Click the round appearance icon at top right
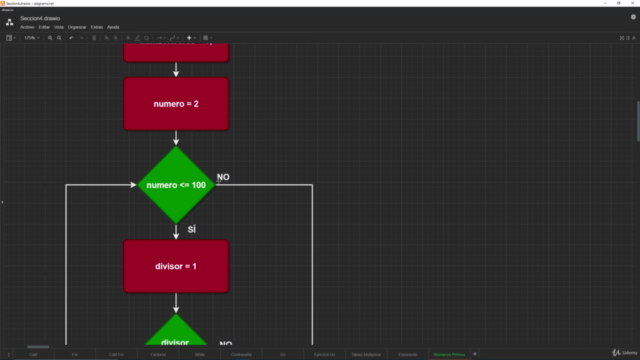The height and width of the screenshot is (360, 640). pyautogui.click(x=633, y=17)
